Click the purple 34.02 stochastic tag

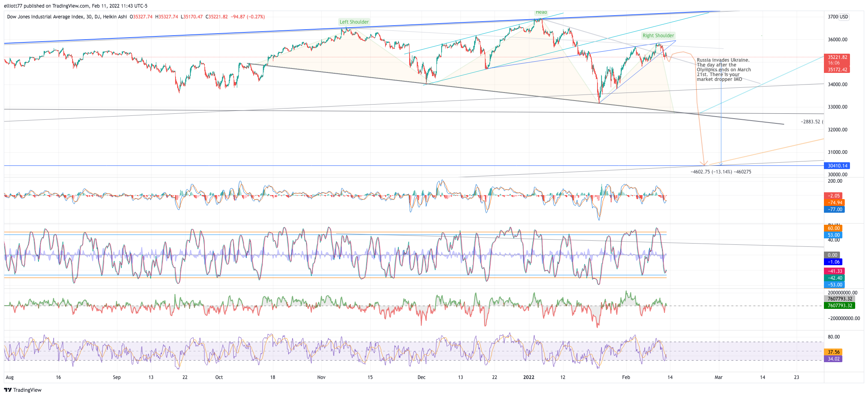coord(833,359)
